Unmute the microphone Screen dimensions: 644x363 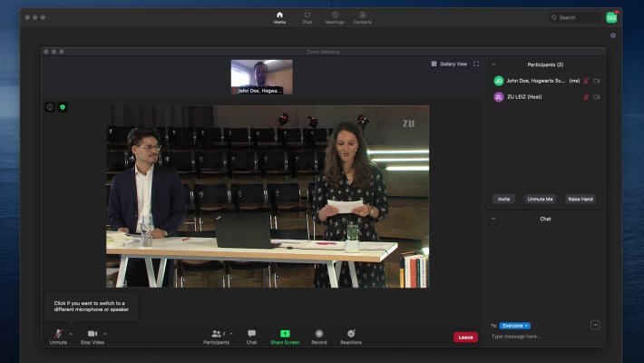(58, 337)
